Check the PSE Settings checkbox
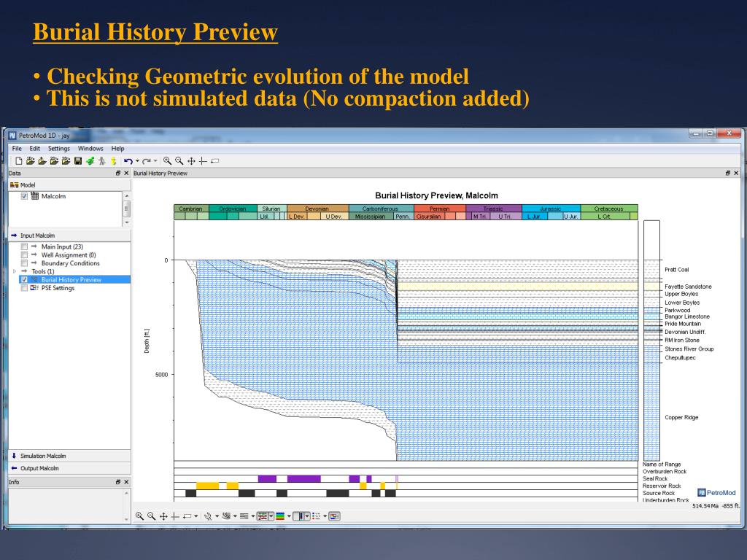Screen dimensions: 747x560 tap(24, 287)
